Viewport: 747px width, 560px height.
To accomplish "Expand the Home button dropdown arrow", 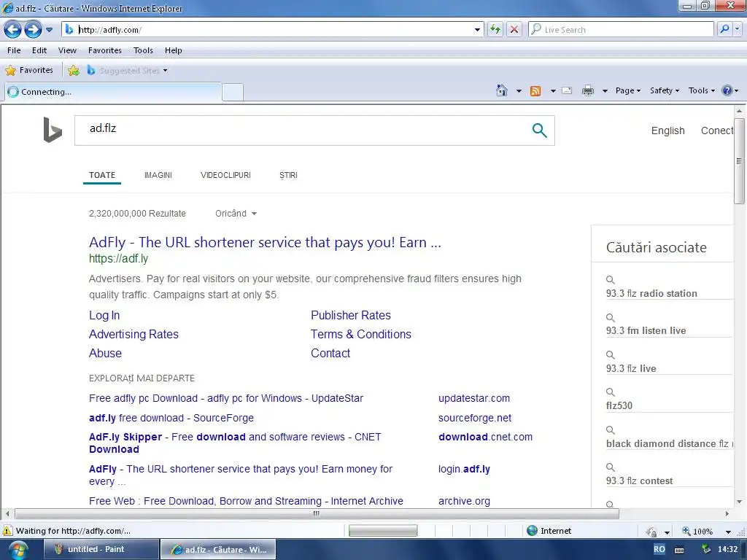I will tap(519, 90).
